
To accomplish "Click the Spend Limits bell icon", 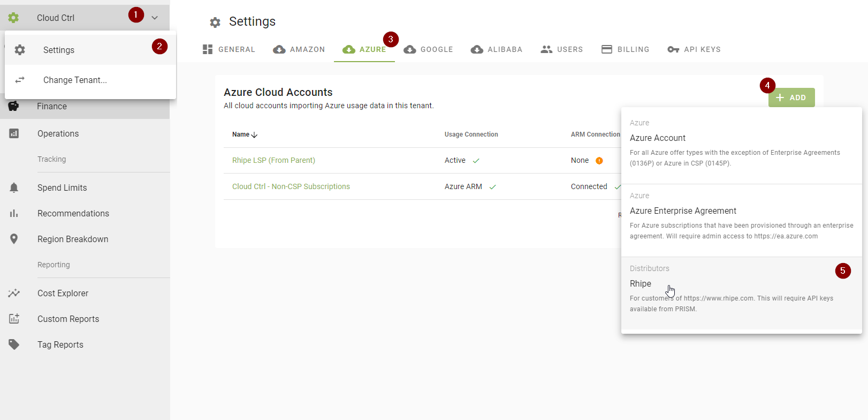I will coord(14,187).
